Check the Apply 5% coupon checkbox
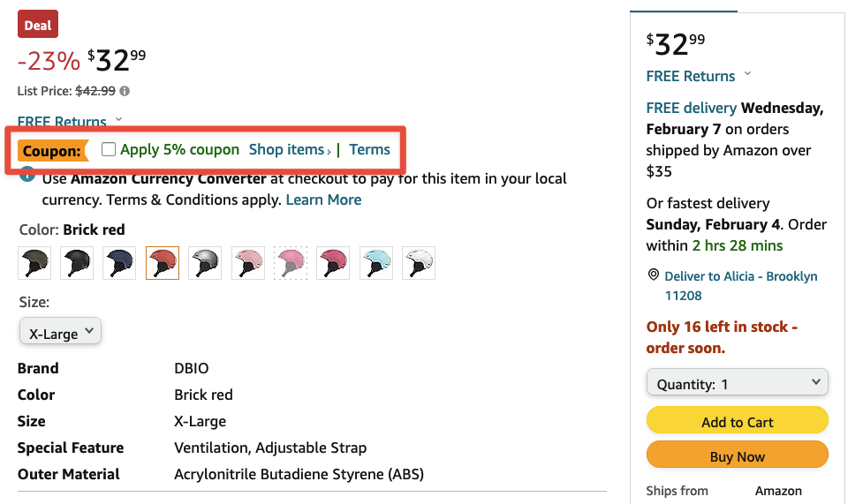 109,150
